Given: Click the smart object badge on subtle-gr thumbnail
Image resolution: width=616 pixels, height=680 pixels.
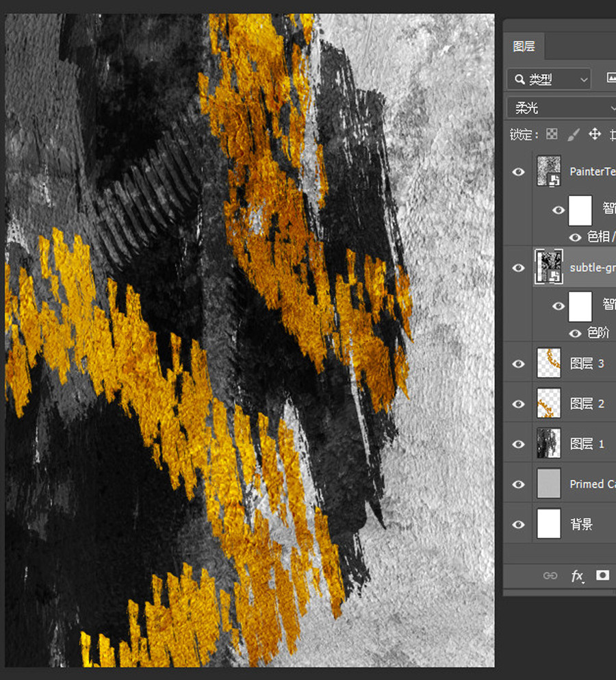Looking at the screenshot, I should click(554, 277).
